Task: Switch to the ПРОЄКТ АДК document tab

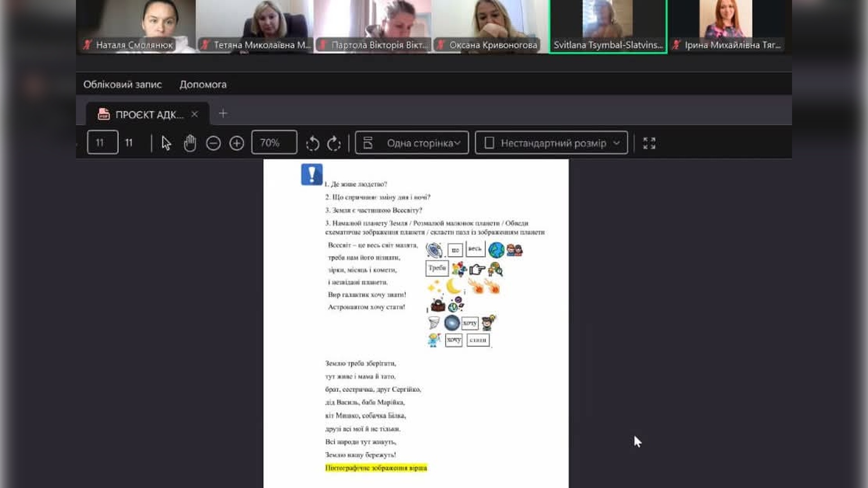Action: coord(149,115)
